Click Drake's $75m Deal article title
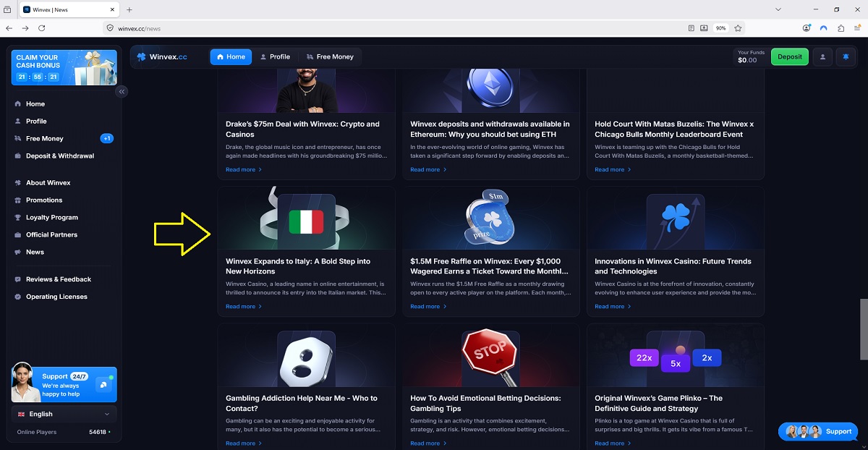The width and height of the screenshot is (868, 450). point(302,129)
